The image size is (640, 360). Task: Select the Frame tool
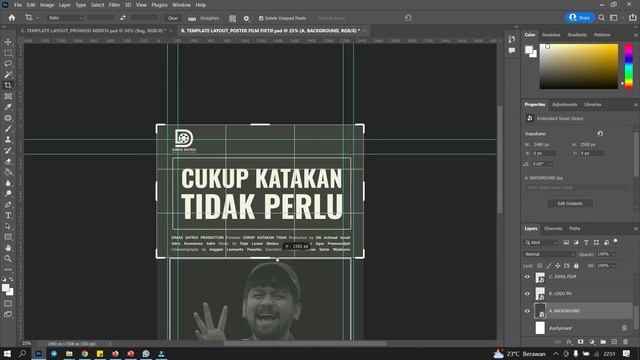click(8, 96)
